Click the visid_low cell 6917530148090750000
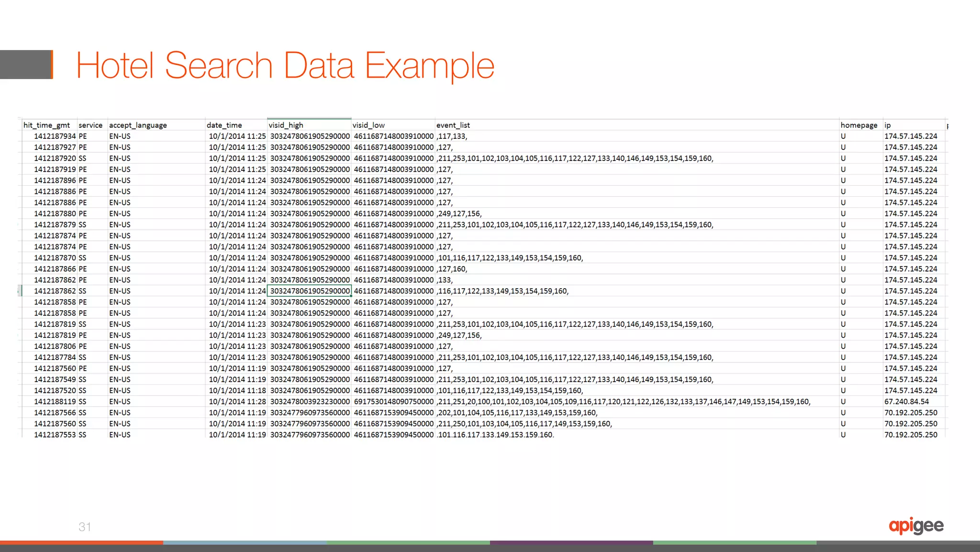Viewport: 980px width, 552px height. (393, 401)
